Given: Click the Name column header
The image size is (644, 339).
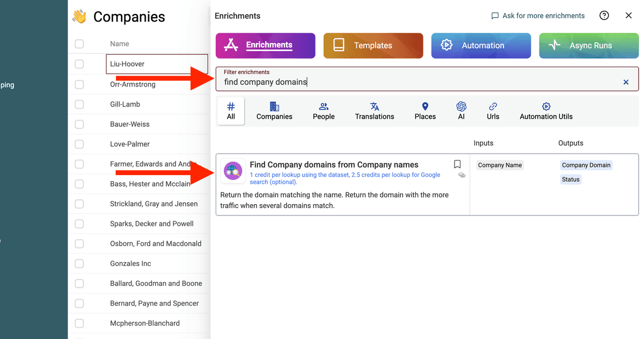Looking at the screenshot, I should 120,44.
